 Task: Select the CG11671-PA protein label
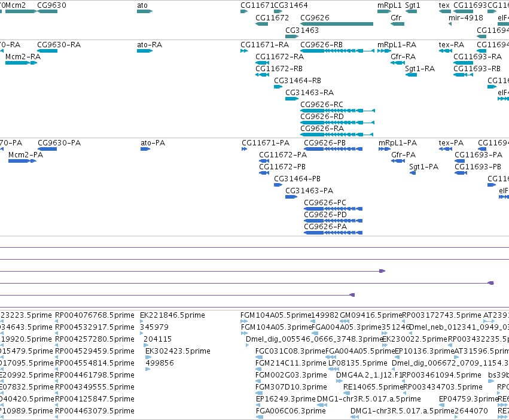(x=266, y=143)
